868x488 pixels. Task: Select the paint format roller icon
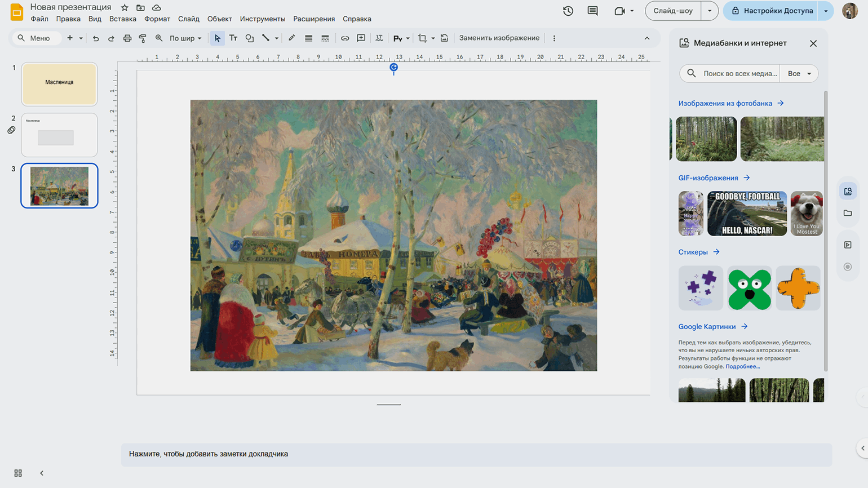(143, 38)
